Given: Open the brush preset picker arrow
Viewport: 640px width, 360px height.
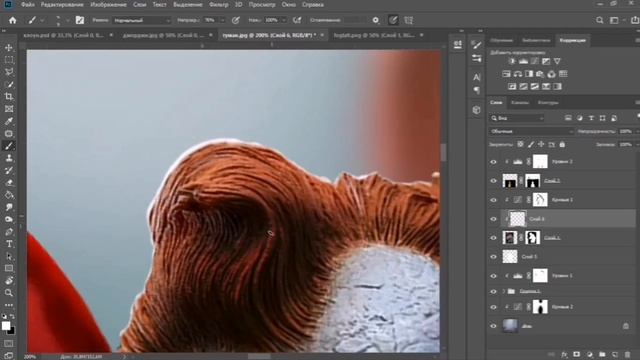Looking at the screenshot, I should tap(67, 20).
